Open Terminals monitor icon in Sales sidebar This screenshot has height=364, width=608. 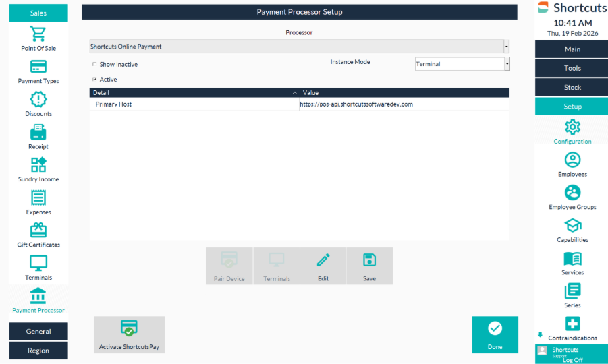coord(38,264)
